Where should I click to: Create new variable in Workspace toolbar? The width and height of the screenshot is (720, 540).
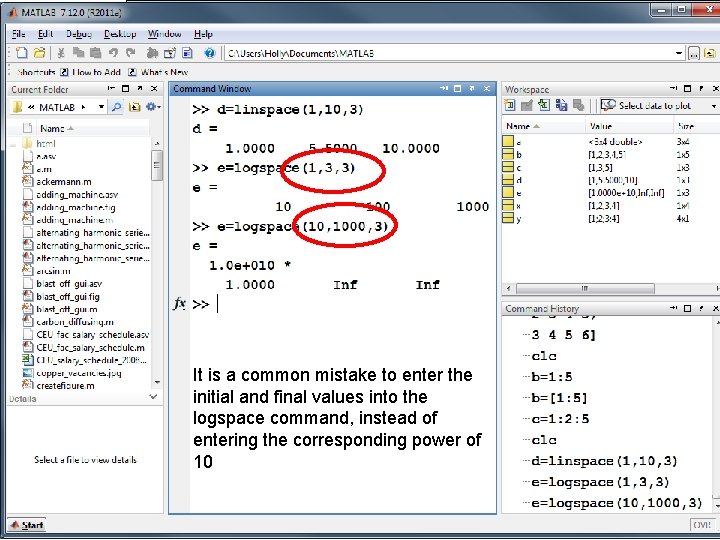pos(510,106)
